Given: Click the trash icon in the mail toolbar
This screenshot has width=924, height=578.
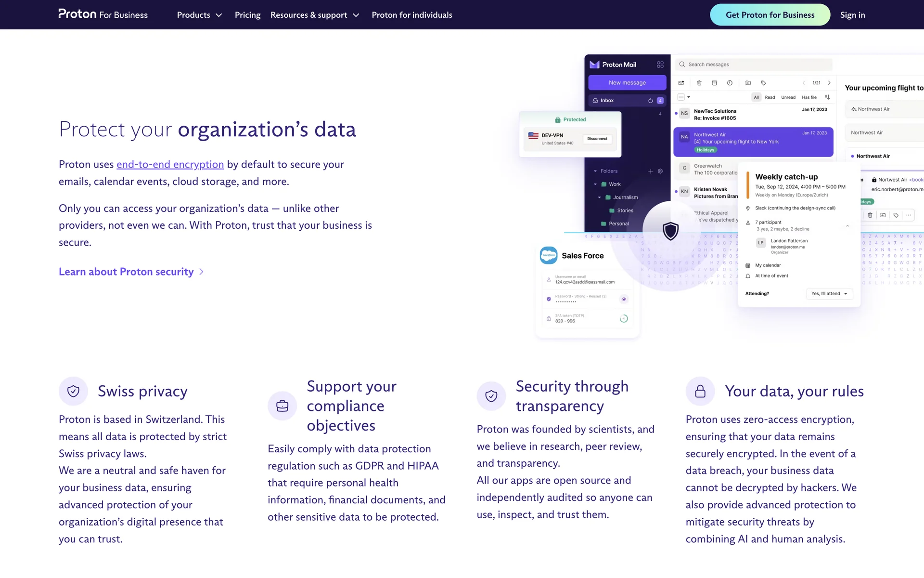Looking at the screenshot, I should pyautogui.click(x=699, y=83).
